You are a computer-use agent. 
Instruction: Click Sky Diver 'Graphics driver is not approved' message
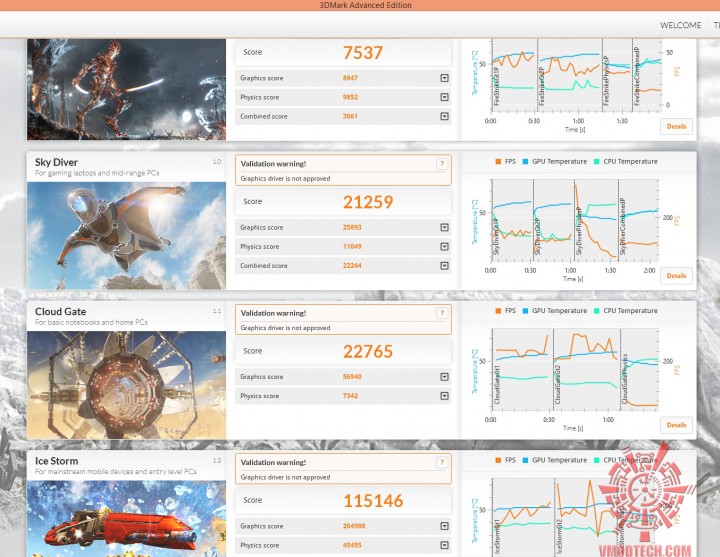point(285,179)
